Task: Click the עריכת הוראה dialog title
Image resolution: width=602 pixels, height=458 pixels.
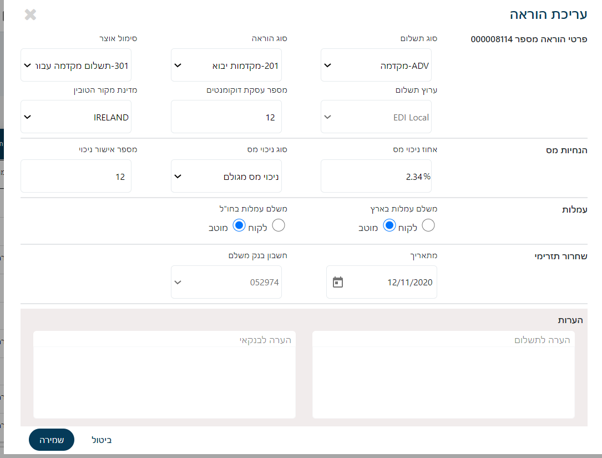Action: (548, 15)
